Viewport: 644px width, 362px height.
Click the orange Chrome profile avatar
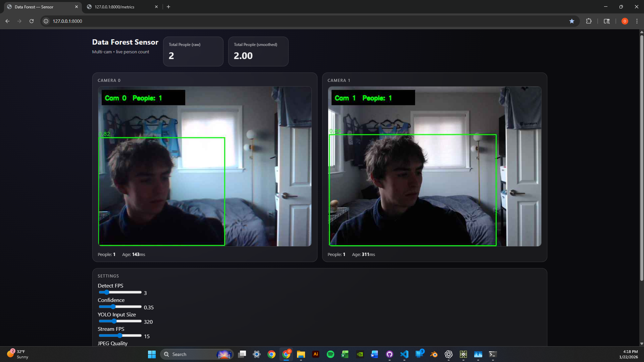[x=625, y=21]
